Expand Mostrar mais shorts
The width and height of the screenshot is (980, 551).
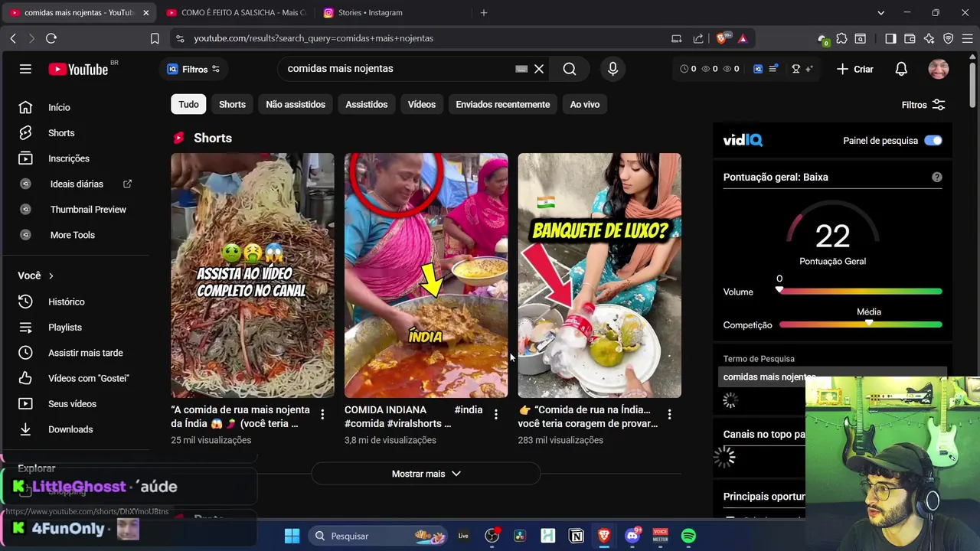pos(426,474)
